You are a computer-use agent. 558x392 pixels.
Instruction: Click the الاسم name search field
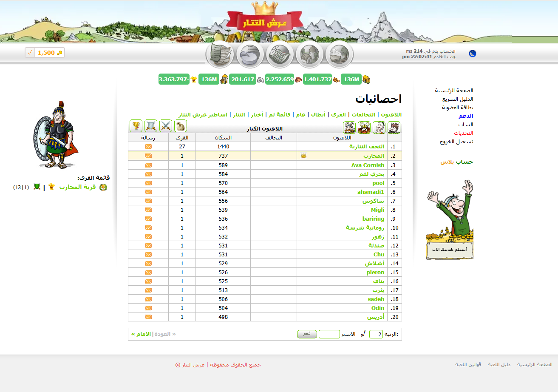[x=329, y=334]
